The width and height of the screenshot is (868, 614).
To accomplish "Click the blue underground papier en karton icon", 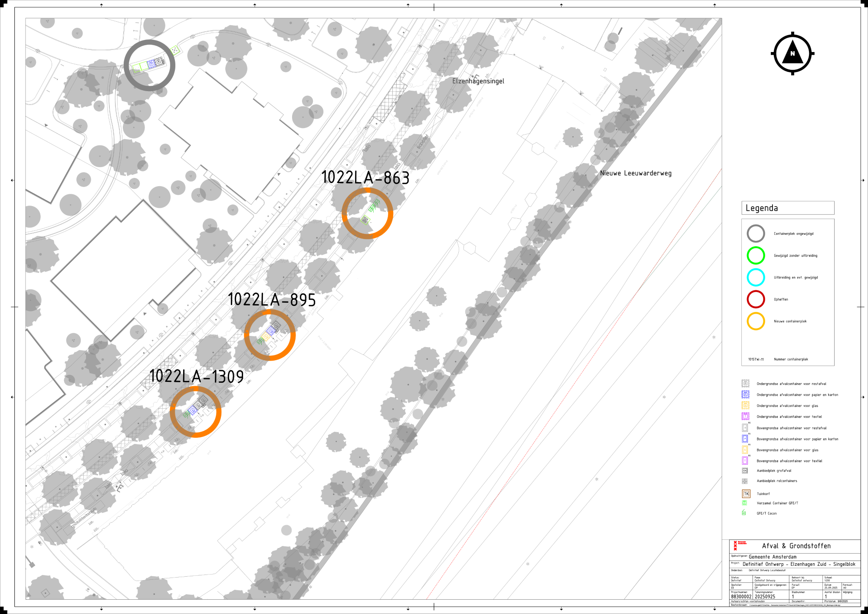I will tap(745, 394).
